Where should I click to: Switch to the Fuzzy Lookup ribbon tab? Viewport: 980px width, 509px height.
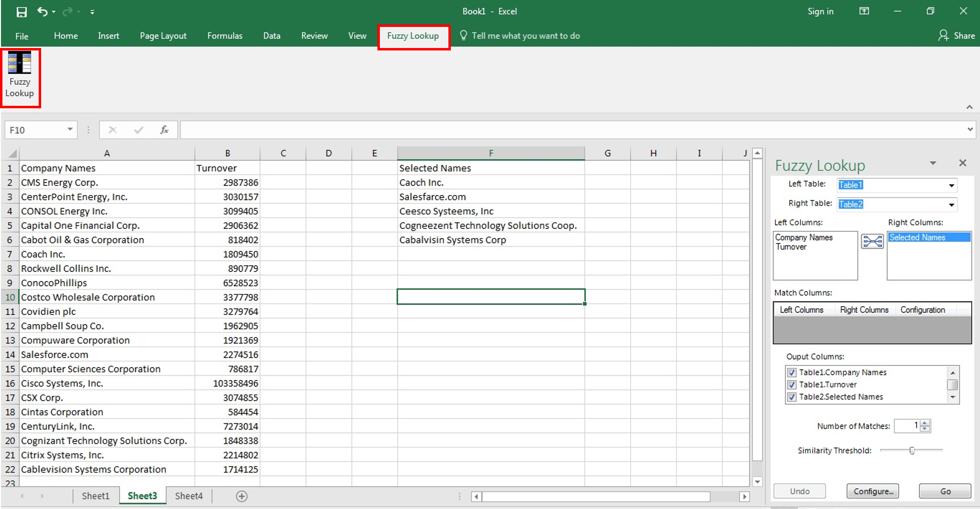pos(413,35)
